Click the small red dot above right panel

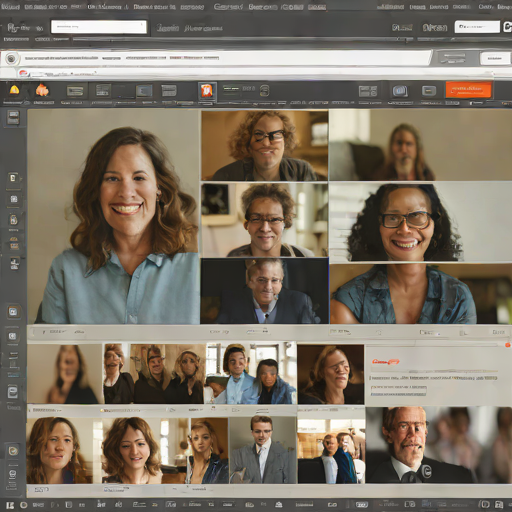pyautogui.click(x=508, y=345)
